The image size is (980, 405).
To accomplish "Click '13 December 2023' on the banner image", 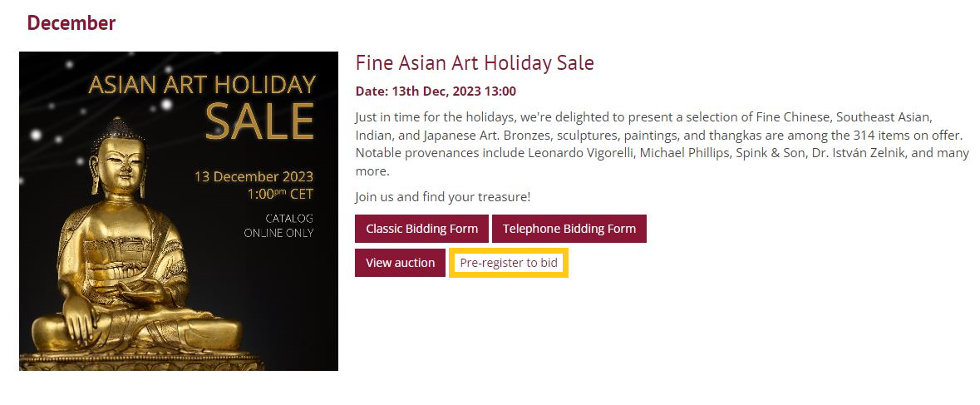I will [x=254, y=176].
